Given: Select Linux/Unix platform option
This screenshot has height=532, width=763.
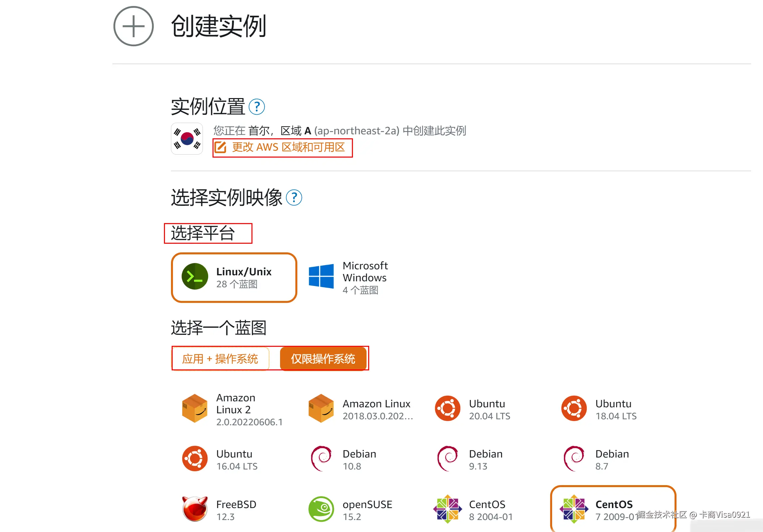Looking at the screenshot, I should point(234,278).
